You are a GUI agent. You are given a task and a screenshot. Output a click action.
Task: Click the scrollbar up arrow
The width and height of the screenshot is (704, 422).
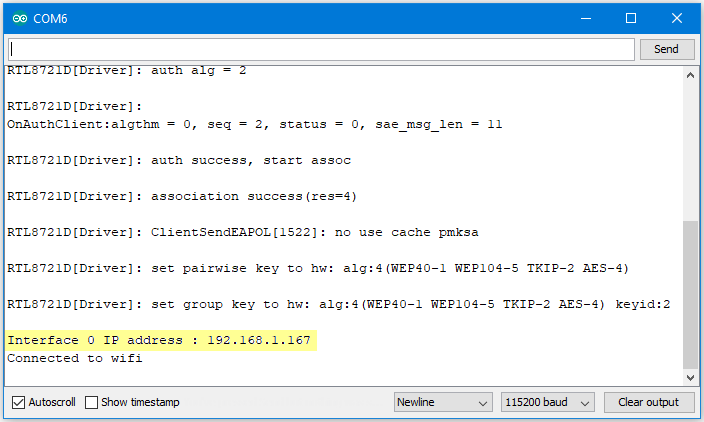(690, 75)
